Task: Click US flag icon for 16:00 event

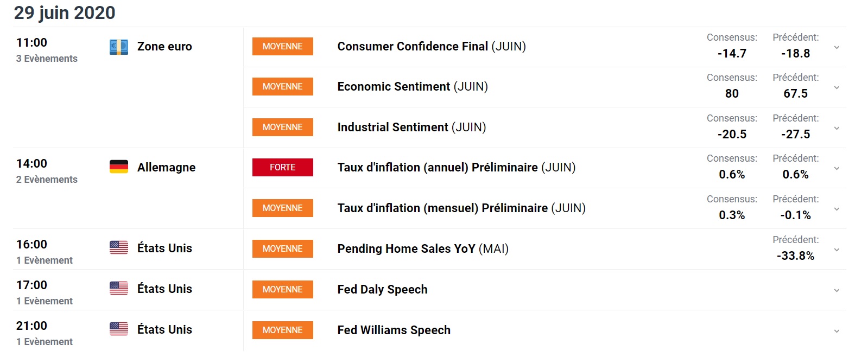Action: click(119, 248)
